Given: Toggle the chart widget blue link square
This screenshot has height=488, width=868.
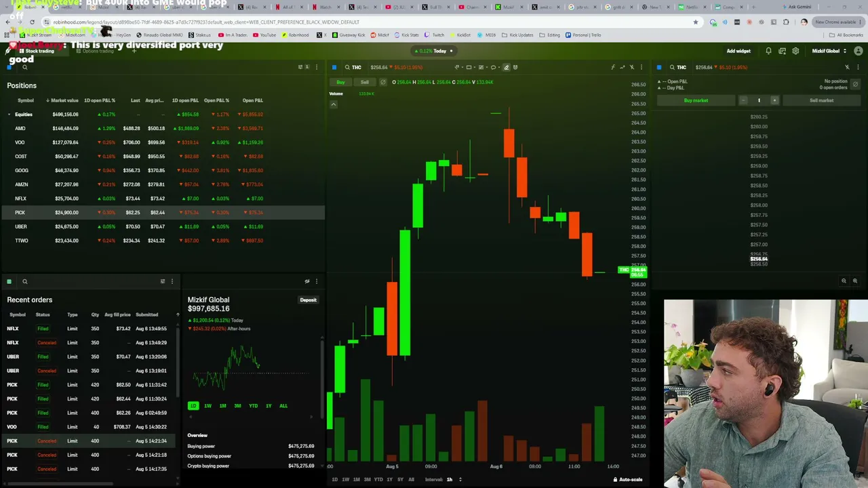Looking at the screenshot, I should coord(334,67).
